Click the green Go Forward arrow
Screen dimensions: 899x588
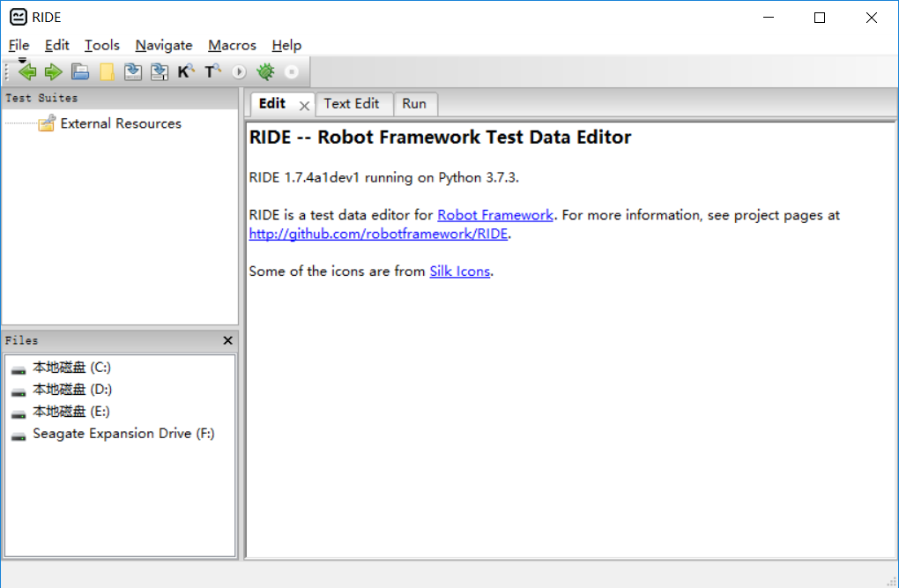(x=53, y=71)
